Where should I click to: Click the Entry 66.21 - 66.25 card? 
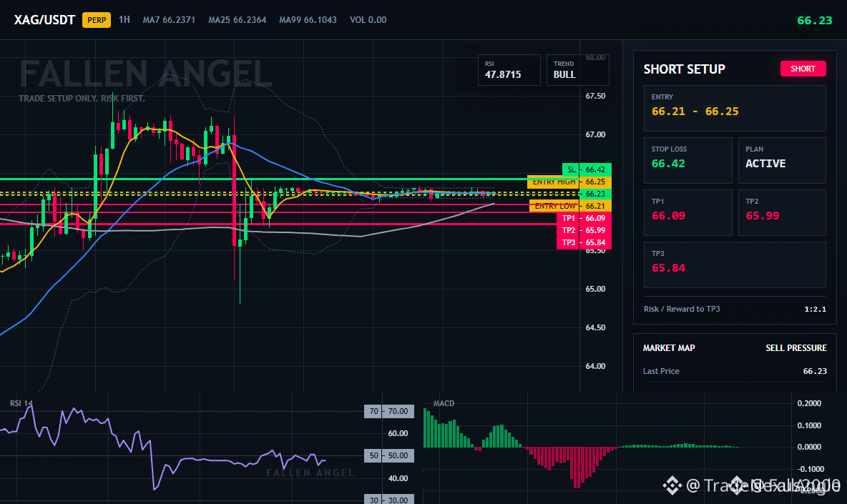735,108
